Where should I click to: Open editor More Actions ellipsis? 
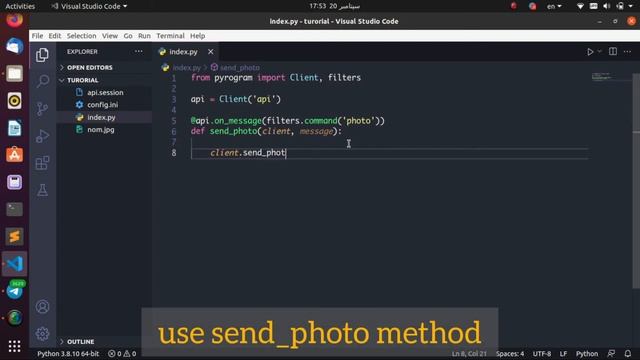click(627, 51)
